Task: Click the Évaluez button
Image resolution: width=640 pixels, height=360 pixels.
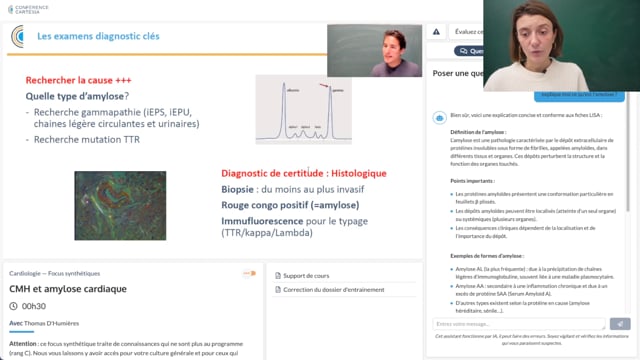Action: click(x=466, y=32)
